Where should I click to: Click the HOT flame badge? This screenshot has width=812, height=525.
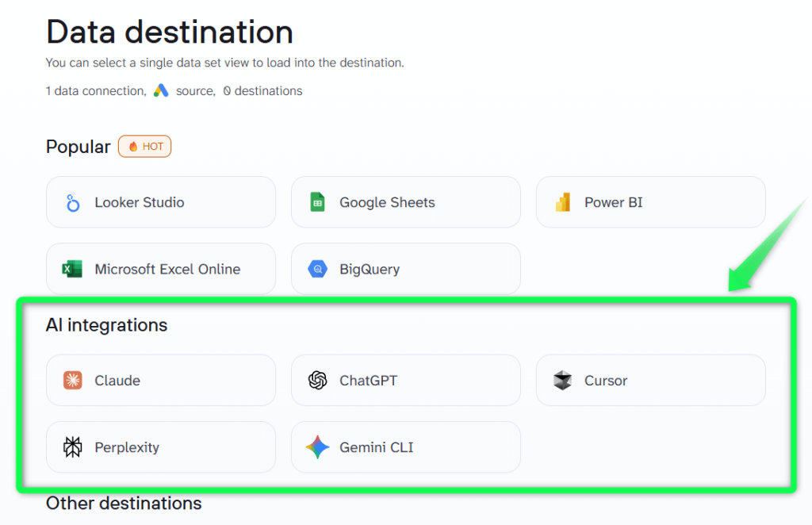144,147
